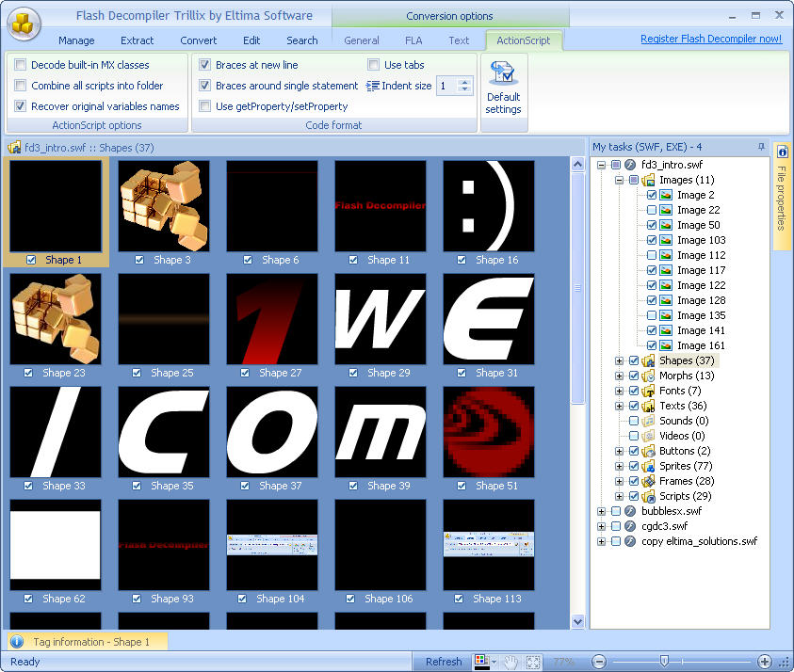This screenshot has height=672, width=794.
Task: Select the Shape 51 red logo thumbnail
Action: [x=489, y=432]
